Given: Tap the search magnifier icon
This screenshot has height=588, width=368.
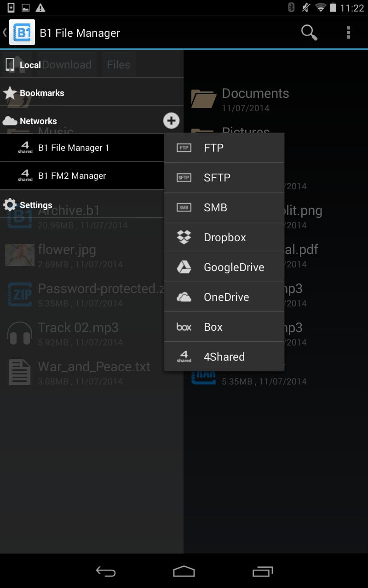Looking at the screenshot, I should click(x=309, y=33).
